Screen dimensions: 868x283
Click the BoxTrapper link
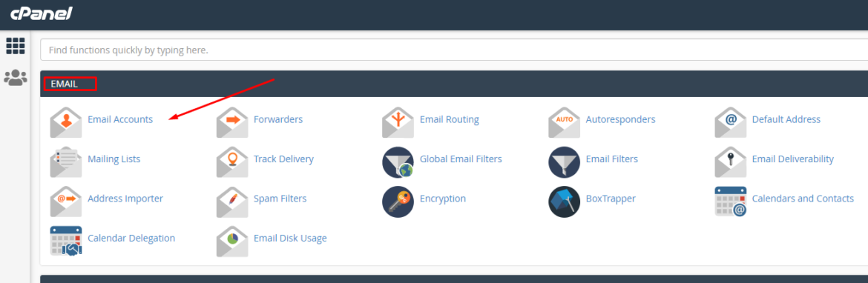coord(611,199)
